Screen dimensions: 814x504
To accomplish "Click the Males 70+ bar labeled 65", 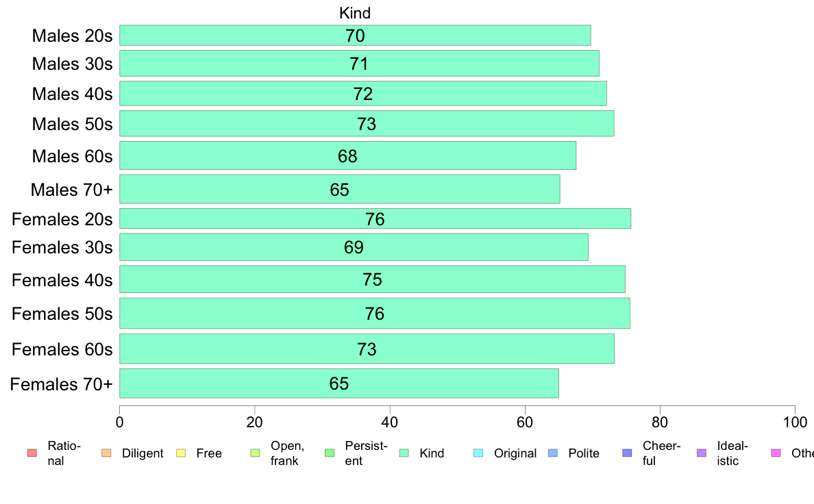I will pos(340,189).
